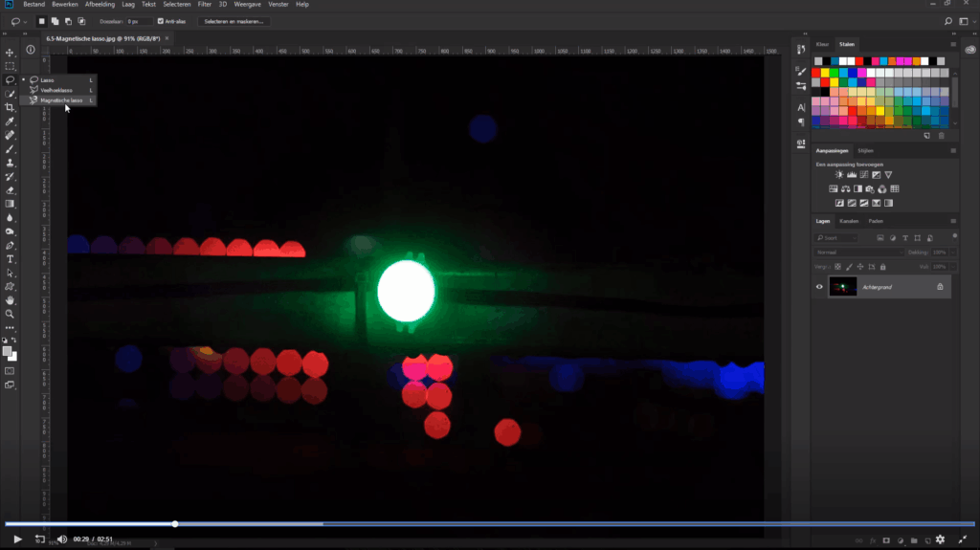Open the Venster menu
This screenshot has width=980, height=550.
278,5
